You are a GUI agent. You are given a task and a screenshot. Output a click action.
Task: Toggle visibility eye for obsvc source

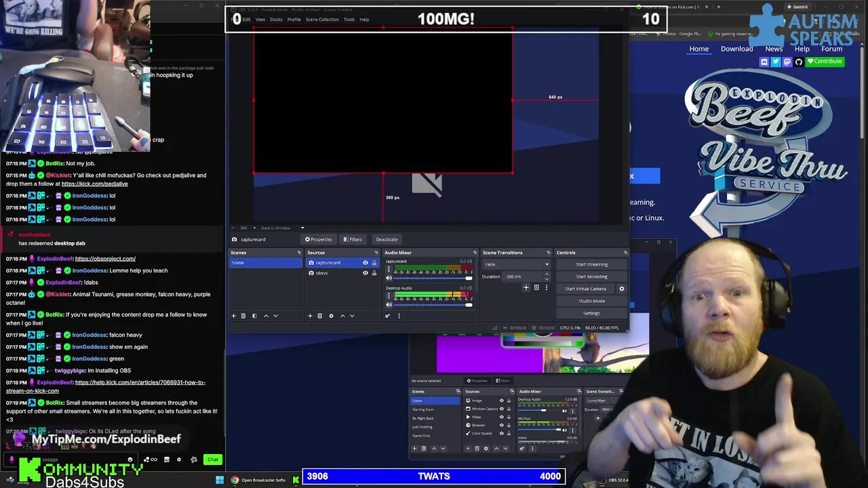pyautogui.click(x=366, y=273)
